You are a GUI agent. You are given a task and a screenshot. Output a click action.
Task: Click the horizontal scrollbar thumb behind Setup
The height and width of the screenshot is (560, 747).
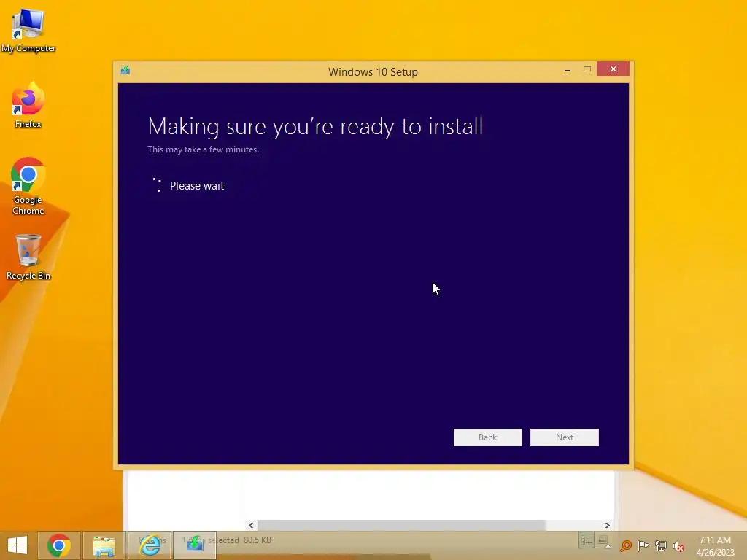coord(401,525)
